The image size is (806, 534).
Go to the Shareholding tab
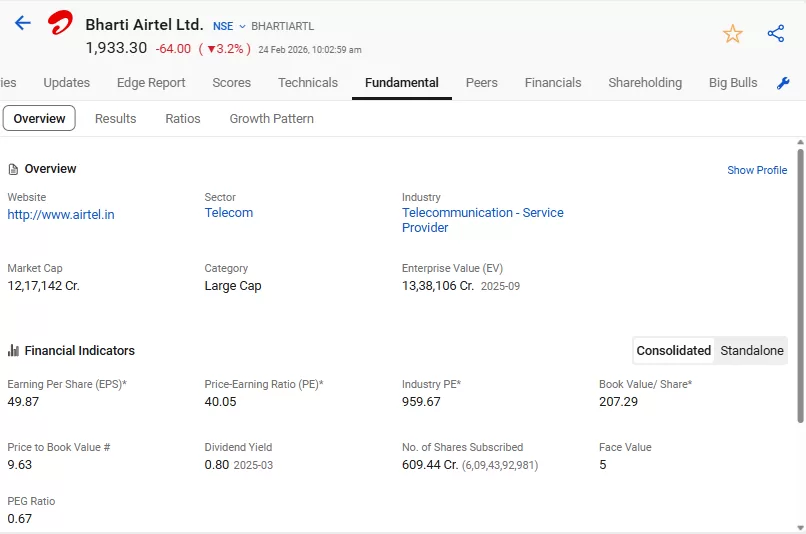[645, 83]
